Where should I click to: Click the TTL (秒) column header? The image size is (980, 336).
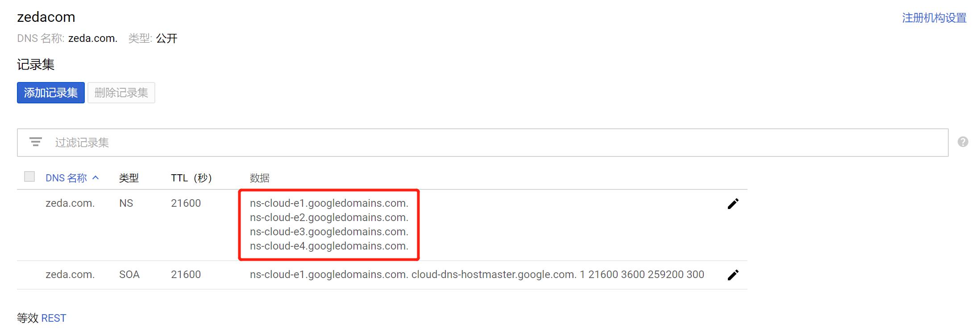coord(191,178)
